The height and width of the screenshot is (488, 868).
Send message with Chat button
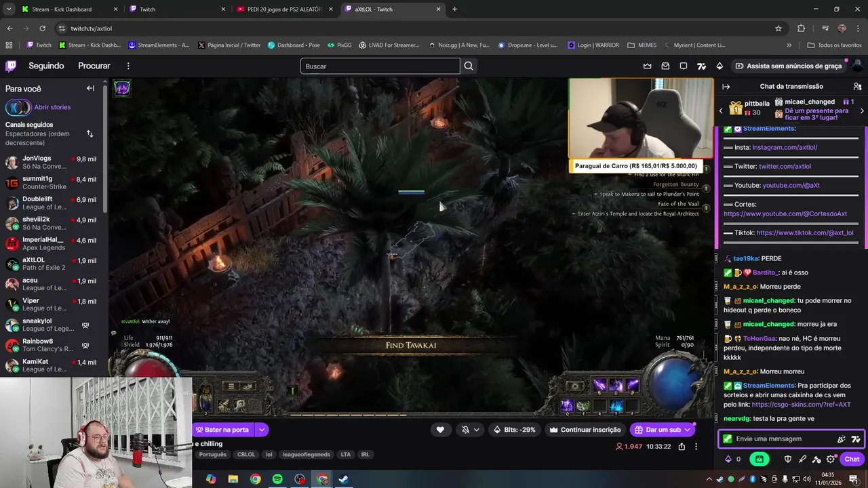[852, 459]
